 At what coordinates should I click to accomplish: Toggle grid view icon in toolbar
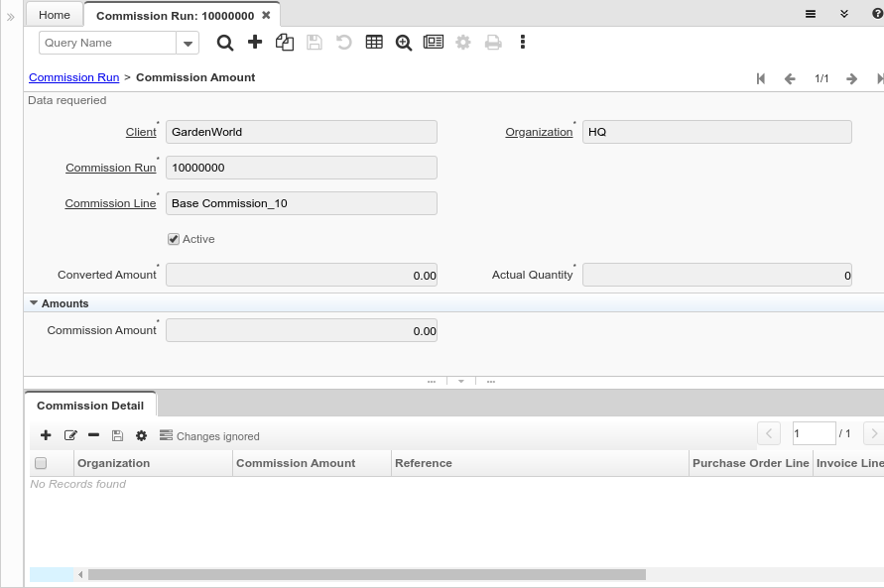pyautogui.click(x=374, y=43)
